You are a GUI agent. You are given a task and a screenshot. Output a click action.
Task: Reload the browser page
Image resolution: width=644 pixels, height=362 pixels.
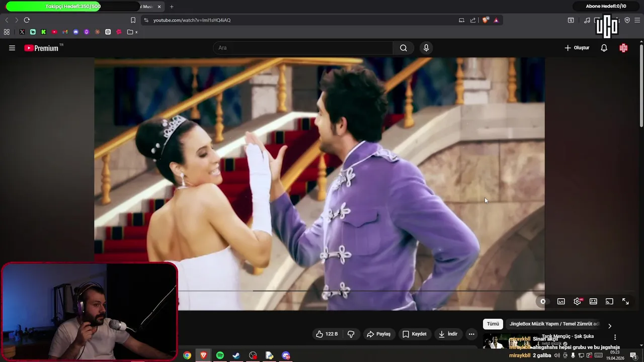coord(27,20)
